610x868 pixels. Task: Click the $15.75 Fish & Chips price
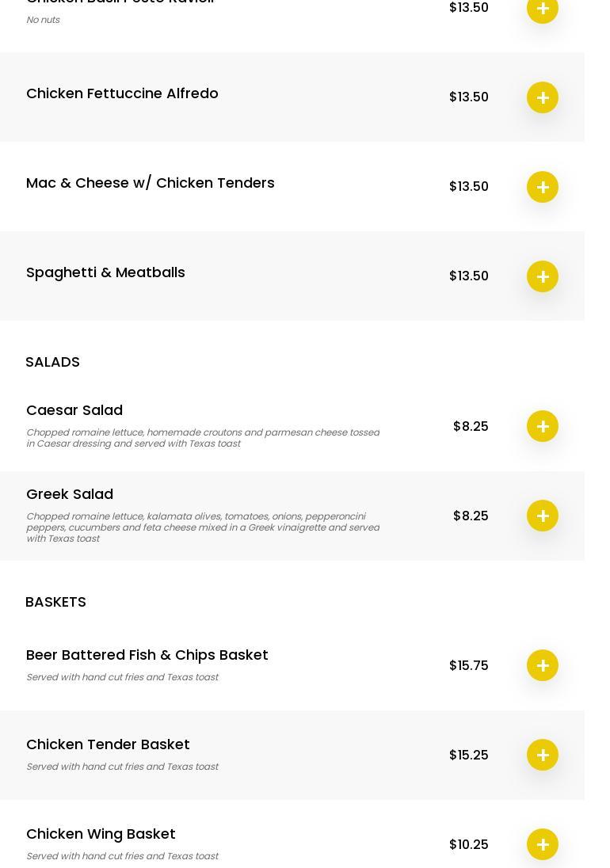[468, 665]
